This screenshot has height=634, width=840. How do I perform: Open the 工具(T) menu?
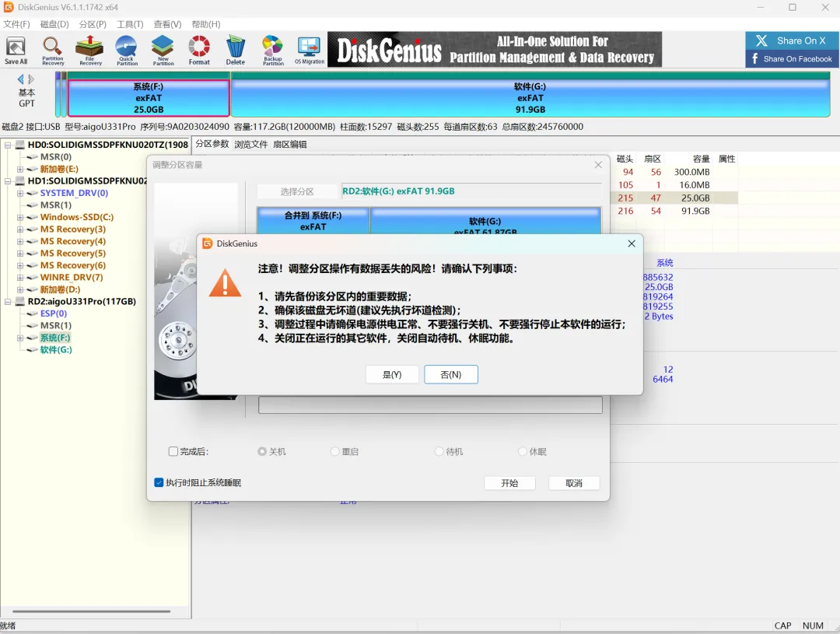[130, 24]
